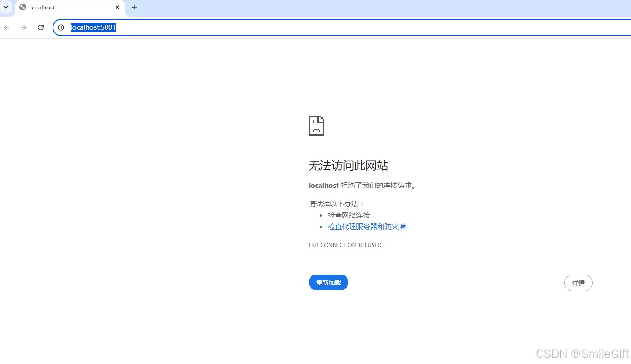631x364 pixels.
Task: Click the 详情 details button
Action: (578, 283)
